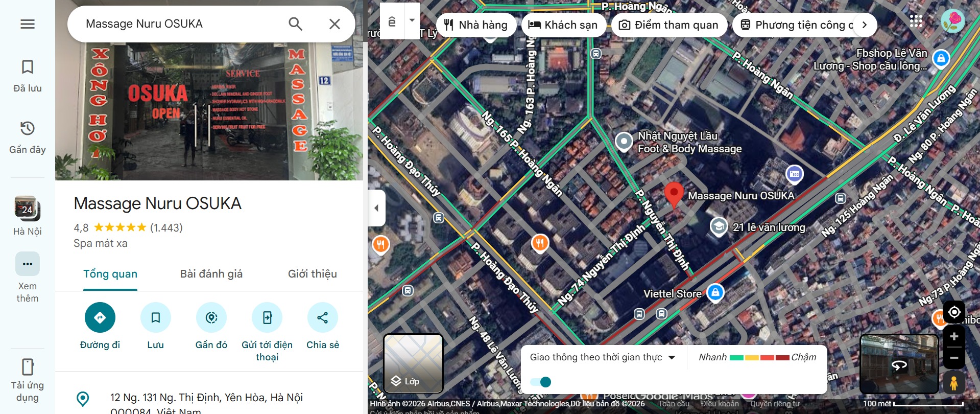The width and height of the screenshot is (980, 414).
Task: Open the main hamburger menu
Action: [28, 24]
